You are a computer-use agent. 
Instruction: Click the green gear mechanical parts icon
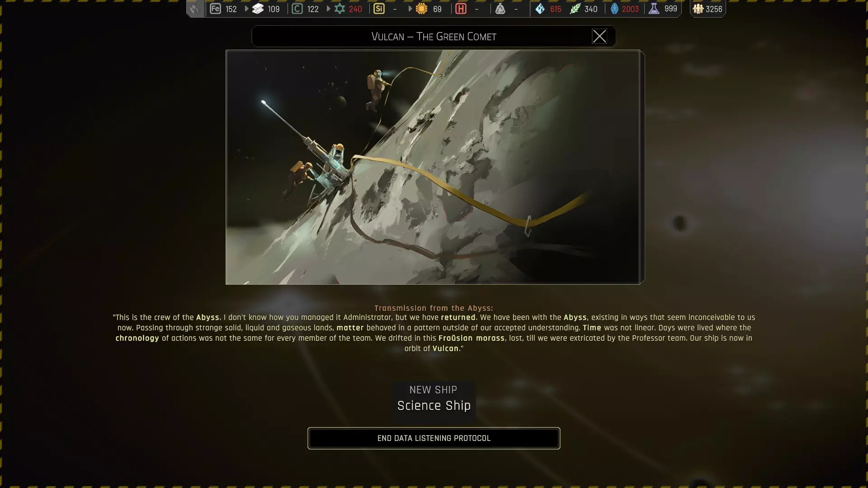340,9
